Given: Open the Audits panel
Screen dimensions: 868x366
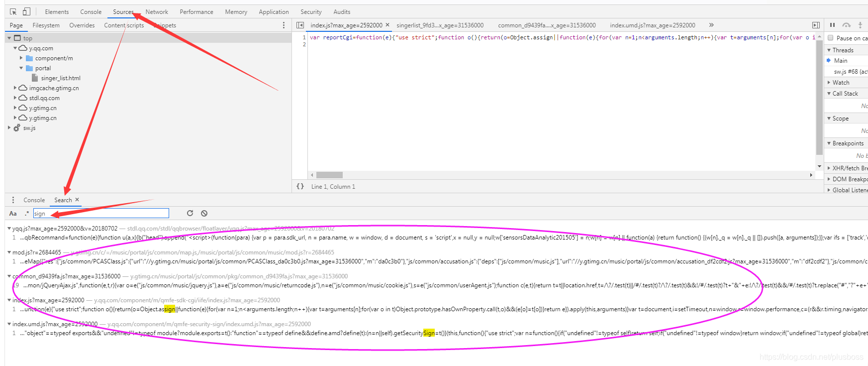Looking at the screenshot, I should pyautogui.click(x=342, y=12).
